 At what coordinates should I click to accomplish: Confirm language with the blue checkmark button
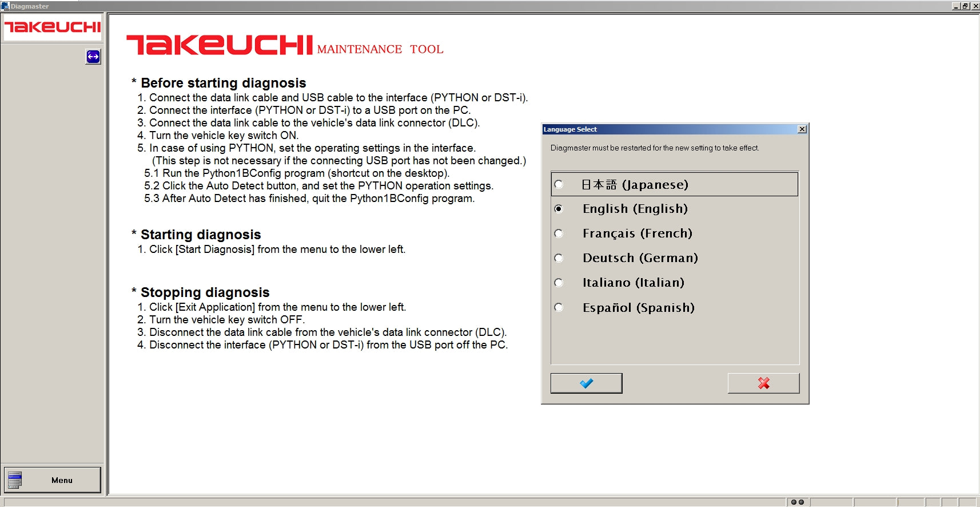click(586, 383)
